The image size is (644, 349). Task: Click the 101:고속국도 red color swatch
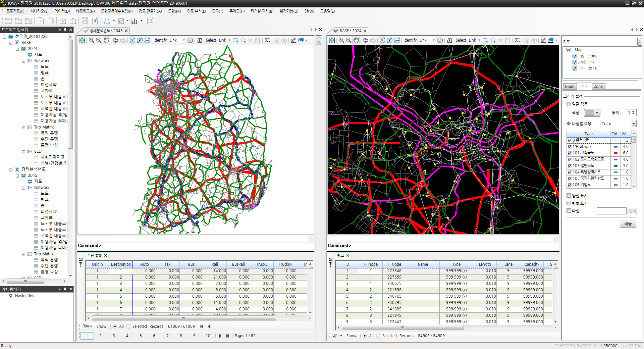point(615,153)
